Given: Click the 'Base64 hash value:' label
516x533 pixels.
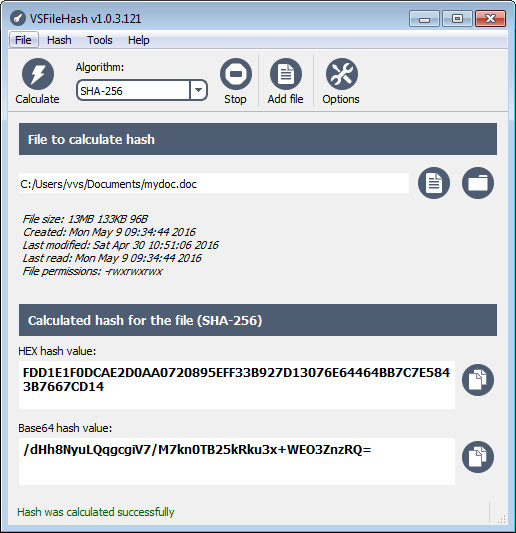Looking at the screenshot, I should (65, 428).
